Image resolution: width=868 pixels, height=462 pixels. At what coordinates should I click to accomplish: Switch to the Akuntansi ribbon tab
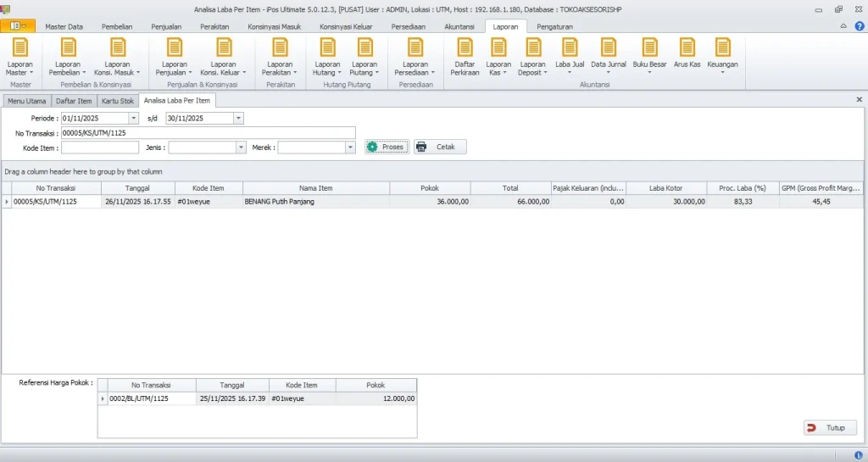(x=459, y=26)
